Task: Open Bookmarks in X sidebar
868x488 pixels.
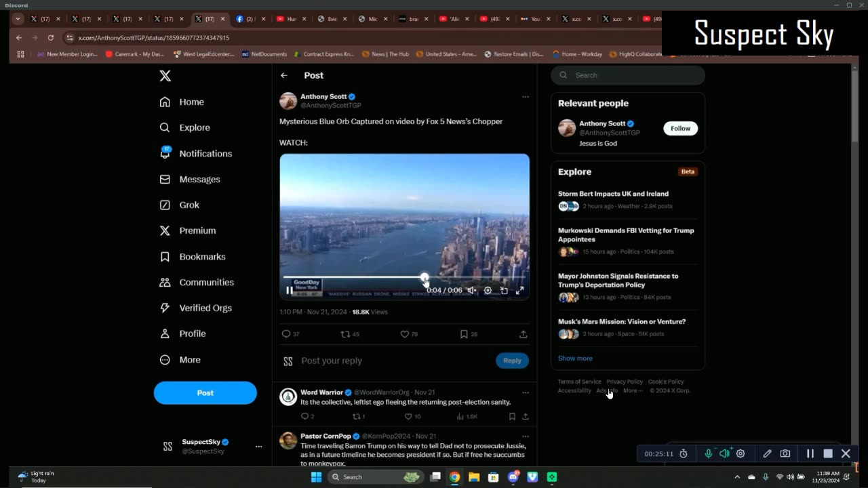Action: pos(193,256)
